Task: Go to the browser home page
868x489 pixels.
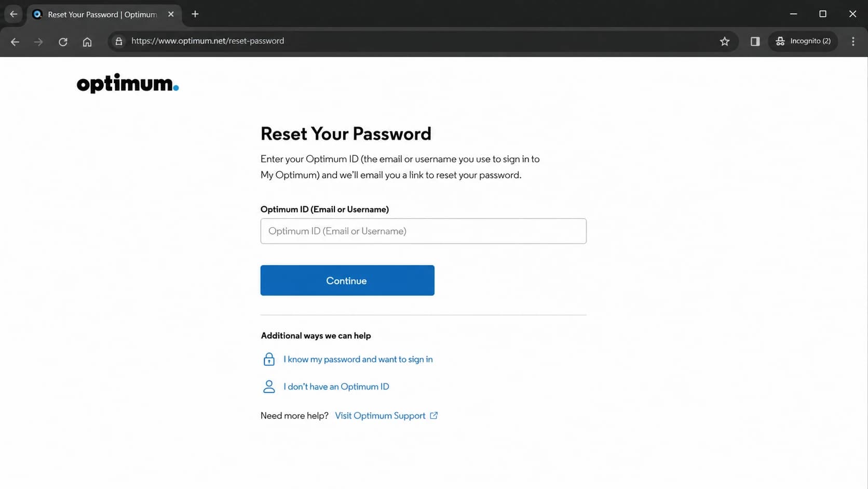Action: [x=87, y=42]
